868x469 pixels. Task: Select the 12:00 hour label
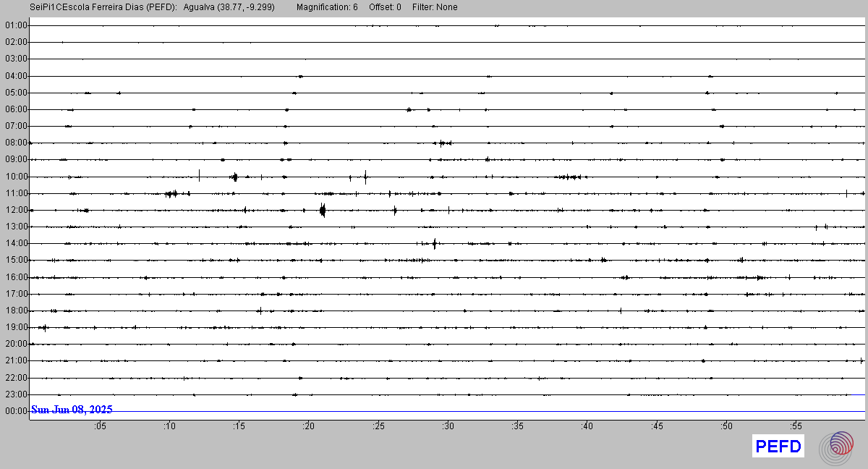16,210
